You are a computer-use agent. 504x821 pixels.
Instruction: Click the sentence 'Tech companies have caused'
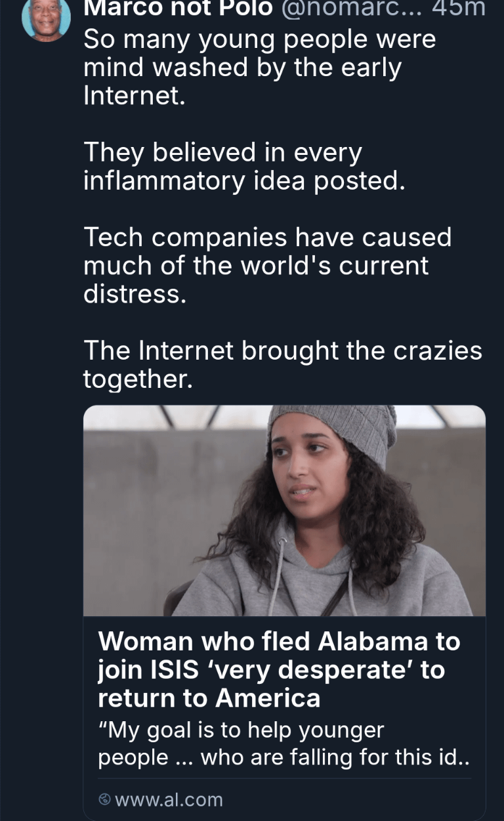268,237
